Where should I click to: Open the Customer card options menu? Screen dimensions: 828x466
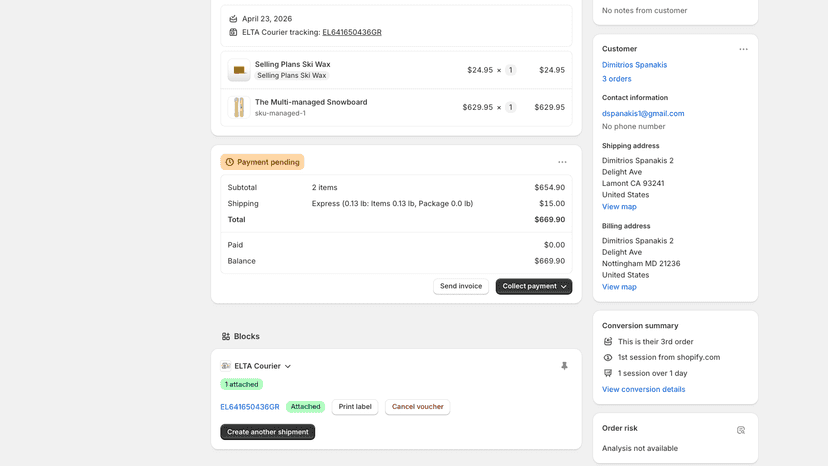[744, 49]
